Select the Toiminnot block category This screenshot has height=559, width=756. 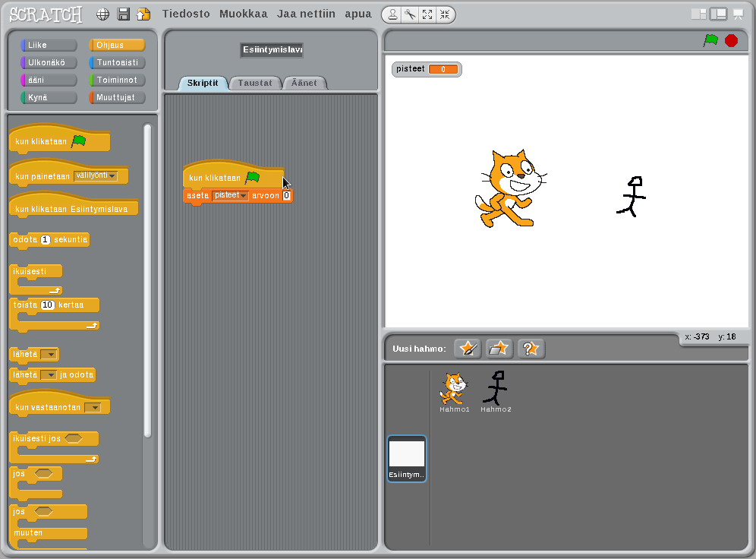(117, 80)
